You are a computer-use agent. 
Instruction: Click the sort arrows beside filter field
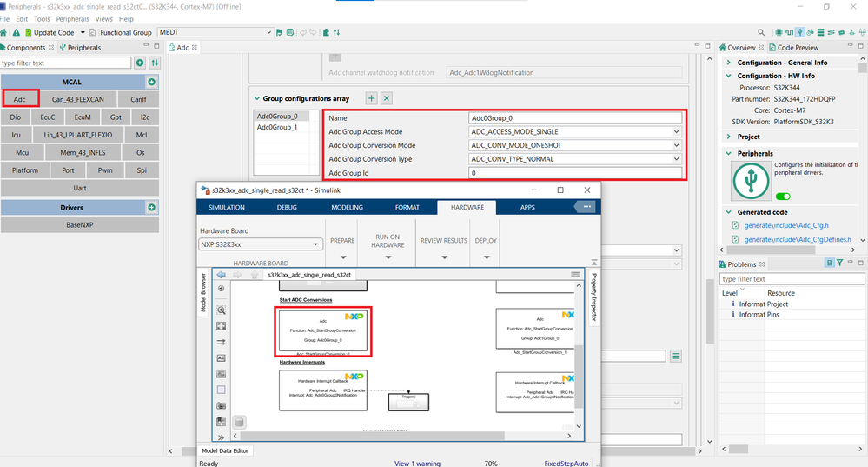tap(155, 63)
